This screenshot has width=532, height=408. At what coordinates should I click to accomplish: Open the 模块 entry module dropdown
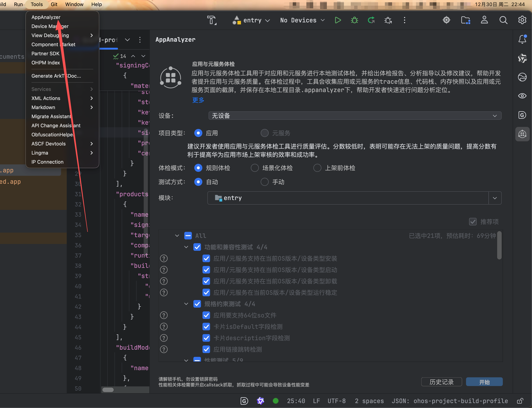pos(354,198)
